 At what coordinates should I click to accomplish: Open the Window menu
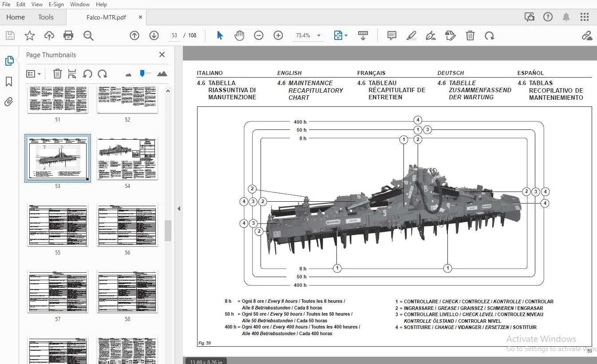(80, 4)
